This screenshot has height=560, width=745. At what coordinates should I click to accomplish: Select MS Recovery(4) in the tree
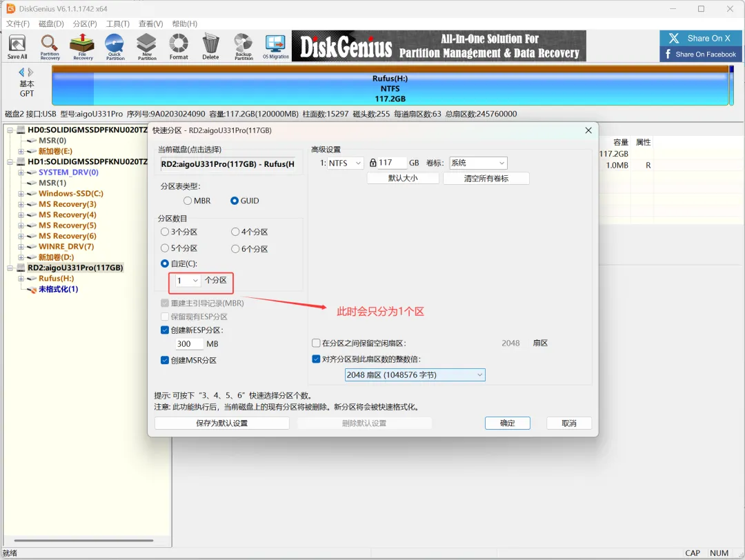pos(68,214)
